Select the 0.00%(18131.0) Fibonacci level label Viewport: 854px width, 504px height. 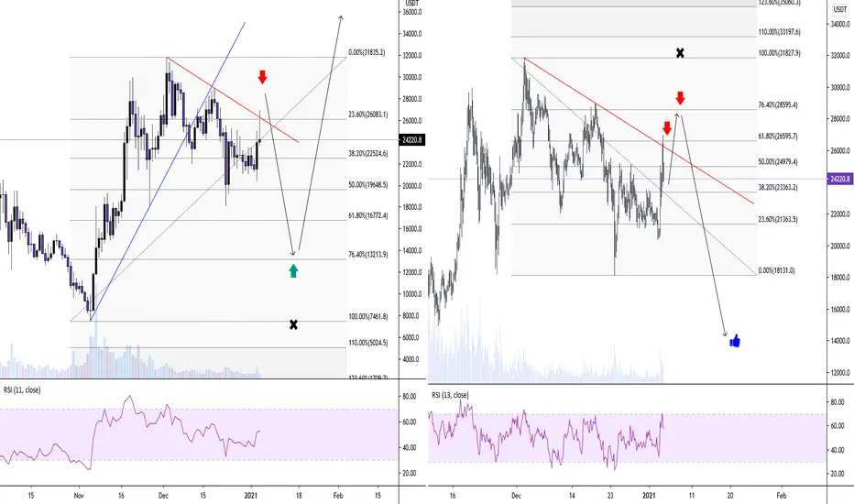(x=776, y=270)
